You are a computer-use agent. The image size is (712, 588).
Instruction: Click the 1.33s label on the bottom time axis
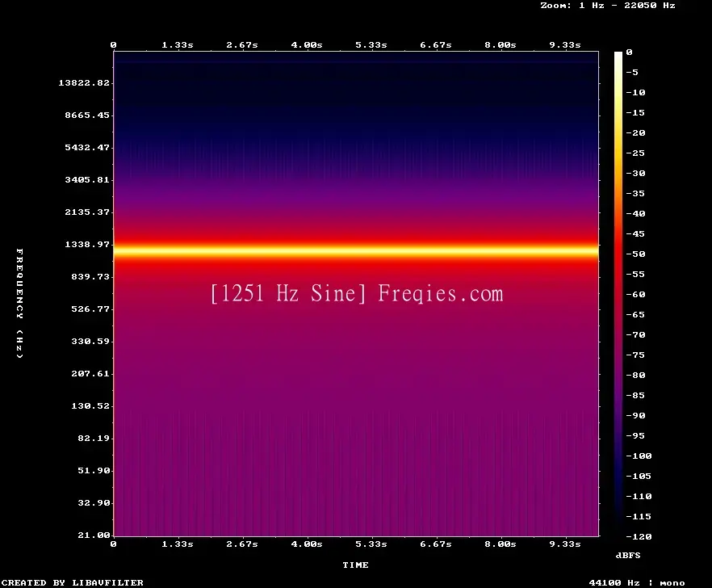(x=178, y=544)
